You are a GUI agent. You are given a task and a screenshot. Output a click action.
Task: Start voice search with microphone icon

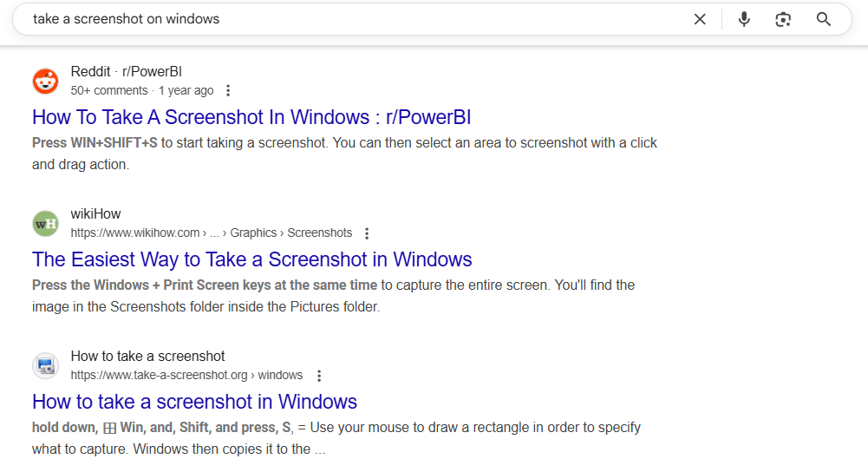[x=744, y=19]
